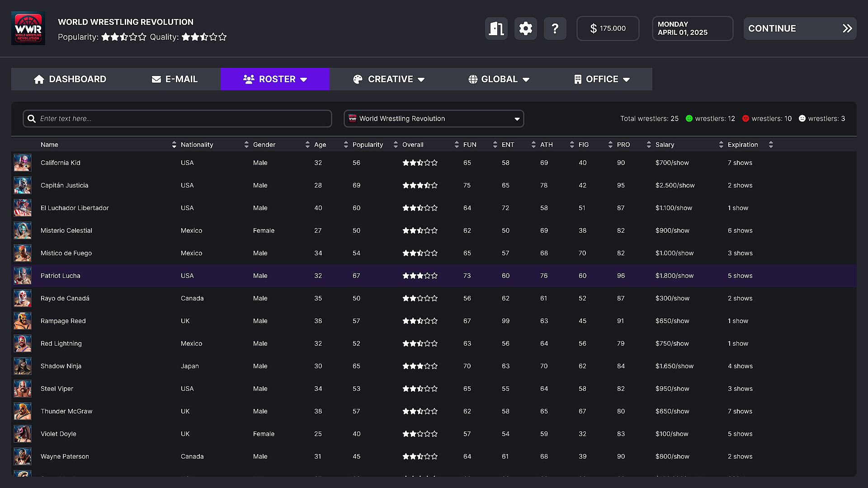Click the red angry wrestlers face icon
The width and height of the screenshot is (868, 488).
click(745, 118)
